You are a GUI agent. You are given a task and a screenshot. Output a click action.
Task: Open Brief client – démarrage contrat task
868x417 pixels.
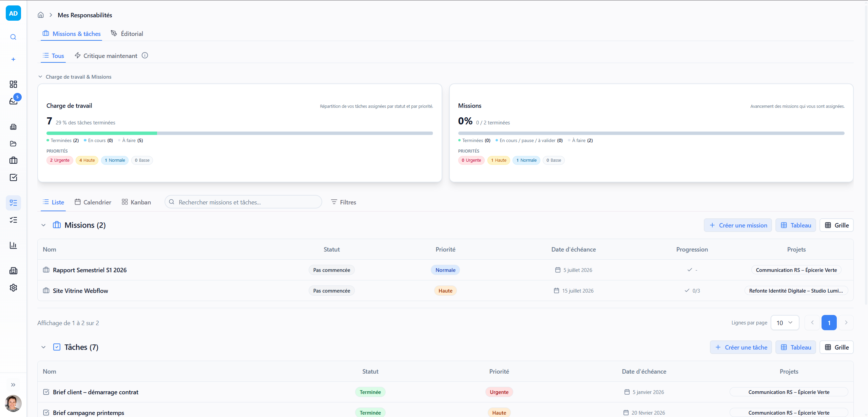[x=96, y=392]
